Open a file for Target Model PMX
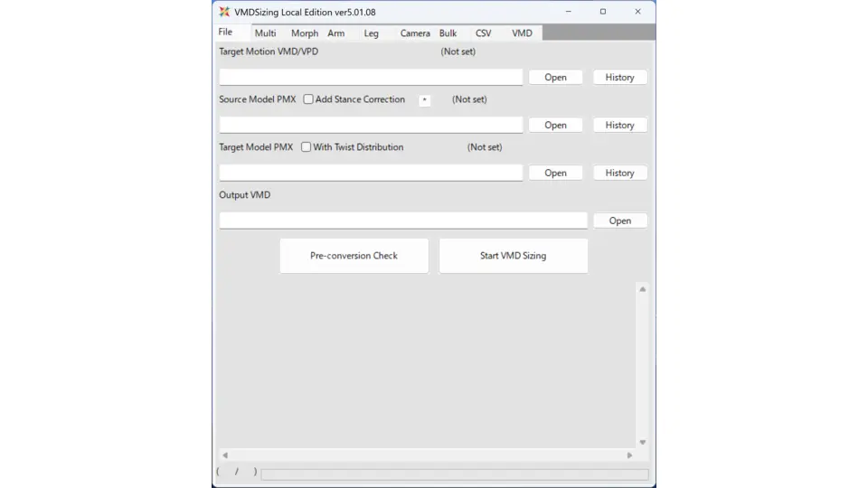This screenshot has height=488, width=868. [555, 173]
